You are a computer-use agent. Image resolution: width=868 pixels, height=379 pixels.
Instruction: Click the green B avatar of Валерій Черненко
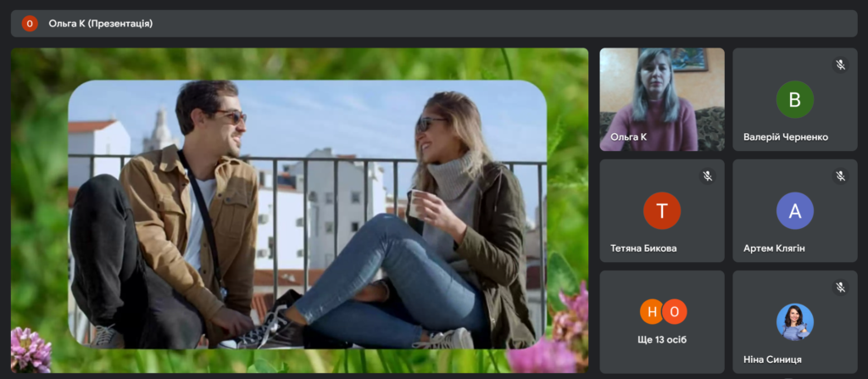[x=794, y=99]
